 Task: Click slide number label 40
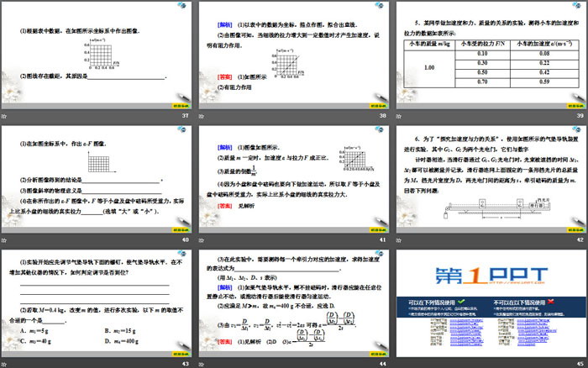tap(186, 239)
